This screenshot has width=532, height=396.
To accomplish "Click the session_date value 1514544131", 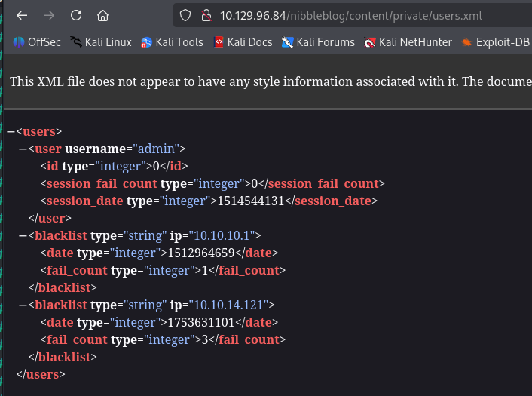I will pos(250,201).
